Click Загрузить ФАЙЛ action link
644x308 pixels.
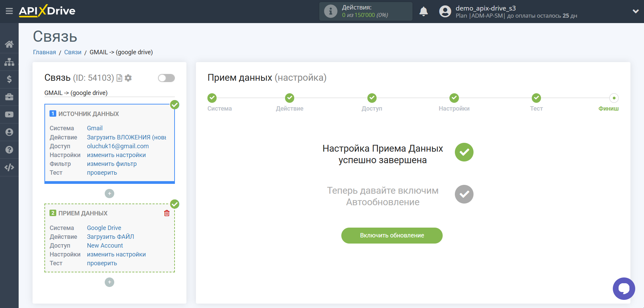click(110, 237)
